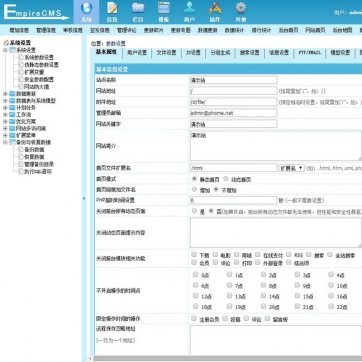Check the 13点 time checkbox
Viewport: 362px width, 362px height.
229,296
